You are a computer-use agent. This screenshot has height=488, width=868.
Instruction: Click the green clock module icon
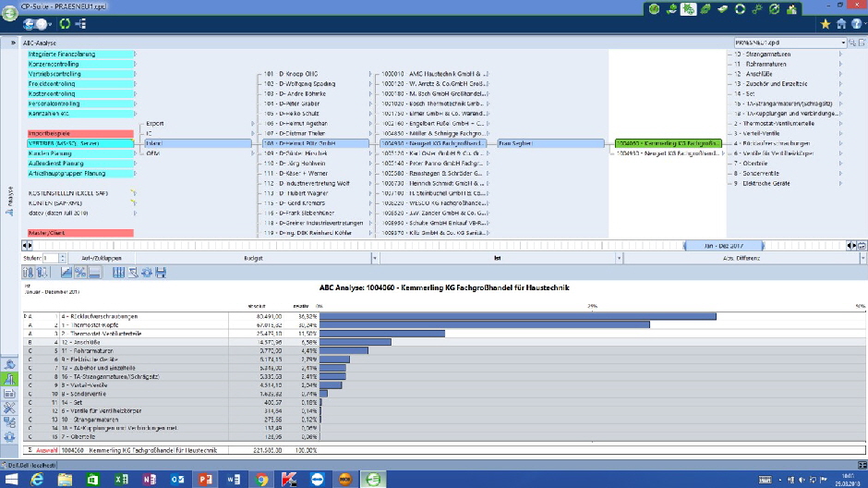click(x=655, y=9)
